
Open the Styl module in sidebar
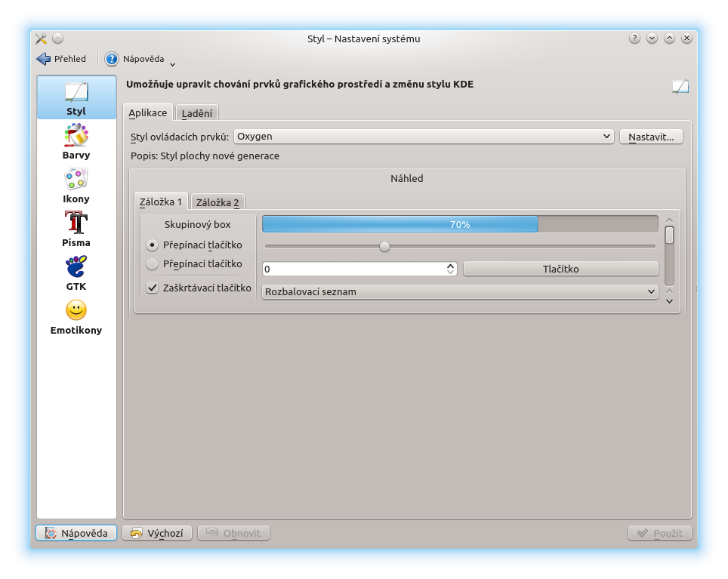tap(76, 98)
